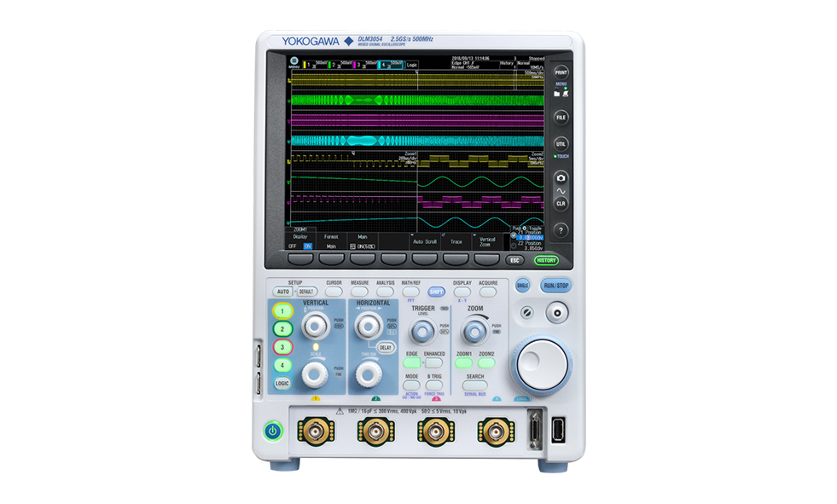Tap the on-screen MENU icon

(x=294, y=62)
